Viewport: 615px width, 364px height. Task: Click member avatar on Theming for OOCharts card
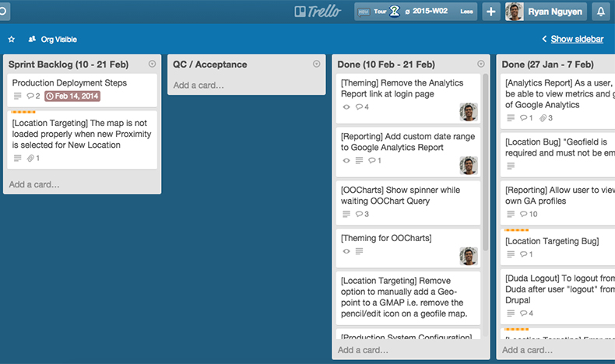[469, 256]
